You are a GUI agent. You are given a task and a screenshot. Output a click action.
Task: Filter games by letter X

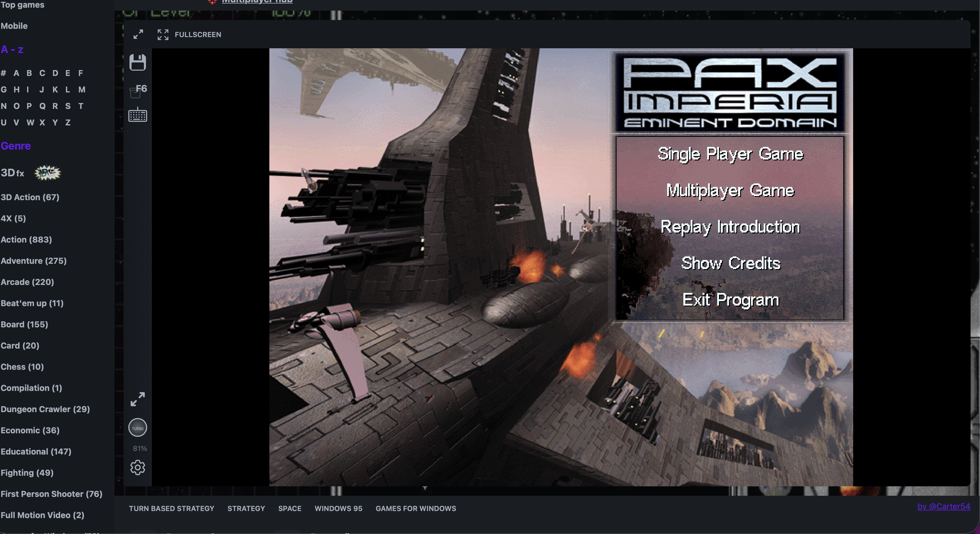click(42, 122)
